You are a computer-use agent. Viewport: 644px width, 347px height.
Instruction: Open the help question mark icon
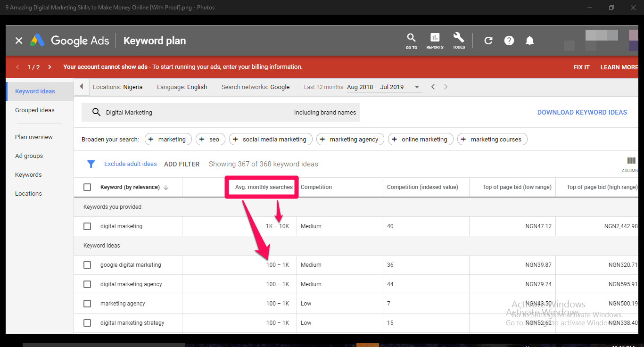pos(509,41)
